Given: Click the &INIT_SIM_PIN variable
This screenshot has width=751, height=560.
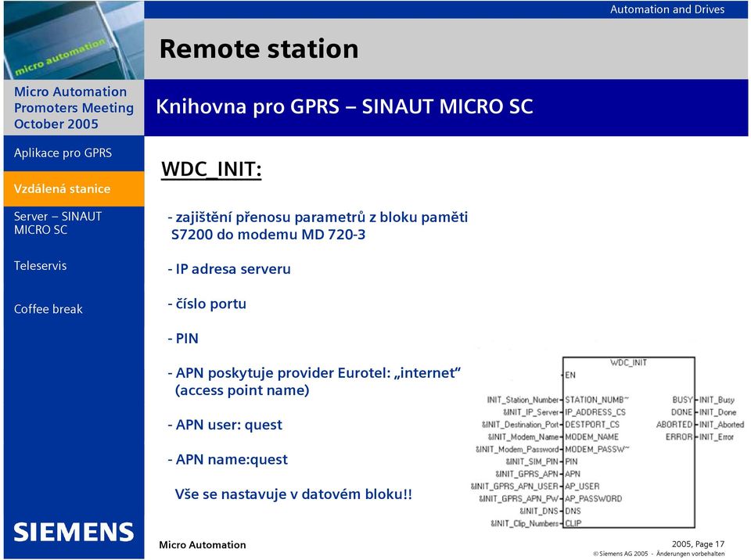Looking at the screenshot, I should tap(532, 462).
